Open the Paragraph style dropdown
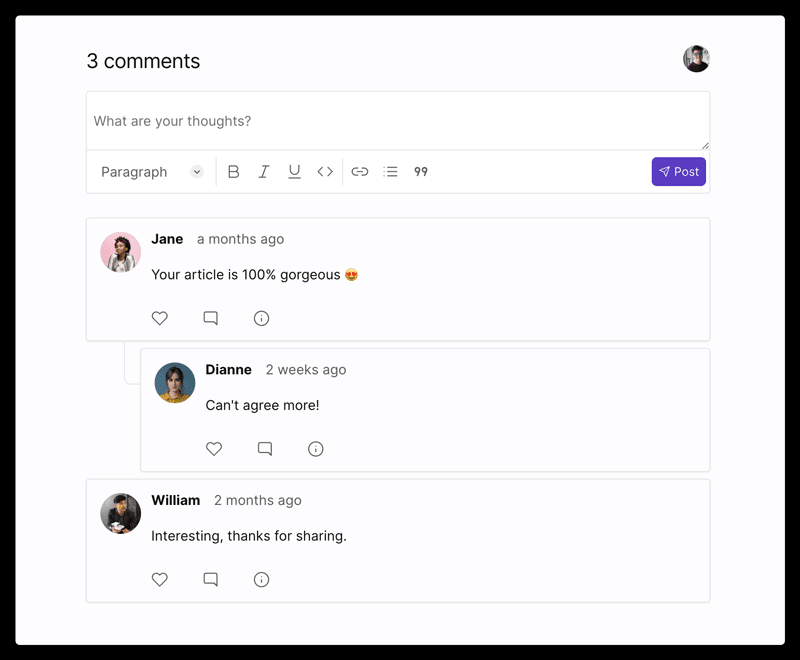Screen dimensions: 800x660 (151, 172)
